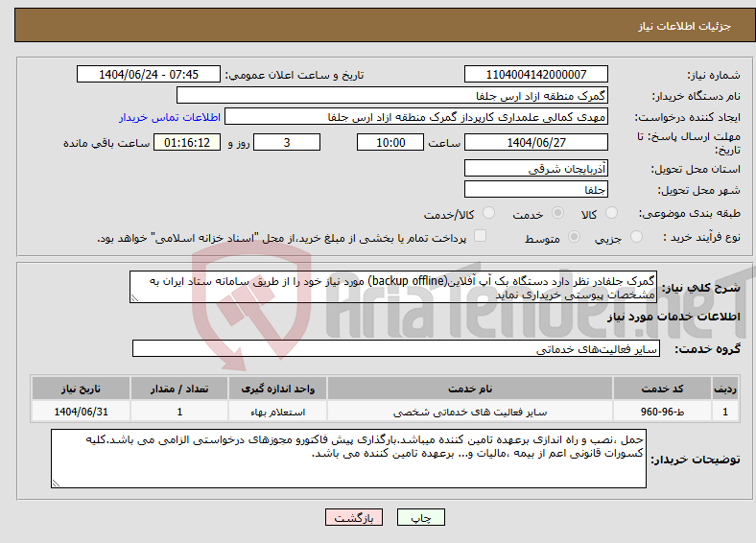The width and height of the screenshot is (756, 543).
Task: Click the توضیحات خریدار label
Action: coord(696,460)
